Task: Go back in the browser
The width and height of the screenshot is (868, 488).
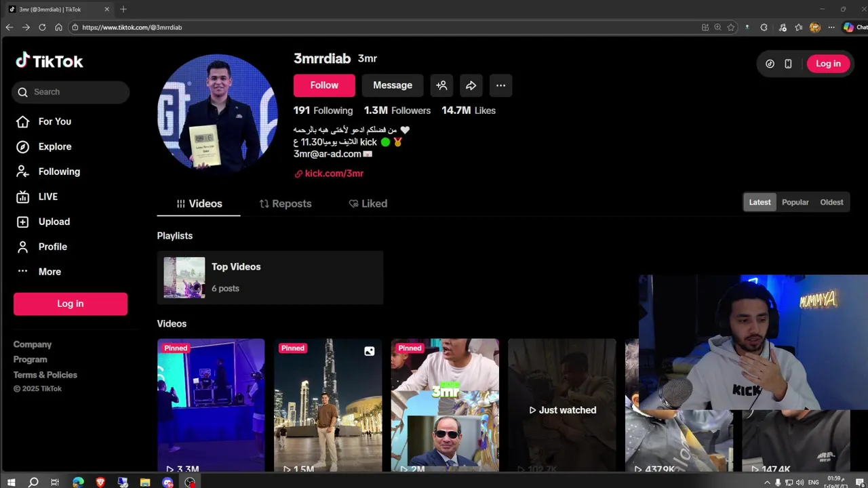Action: 9,27
